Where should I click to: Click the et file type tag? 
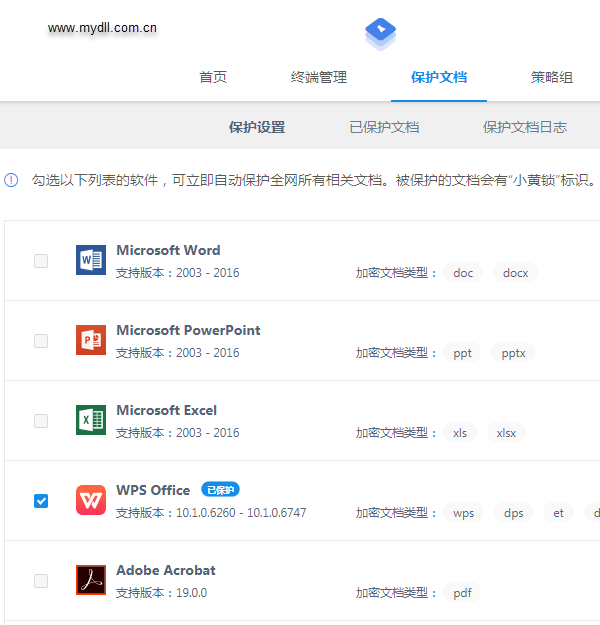558,513
